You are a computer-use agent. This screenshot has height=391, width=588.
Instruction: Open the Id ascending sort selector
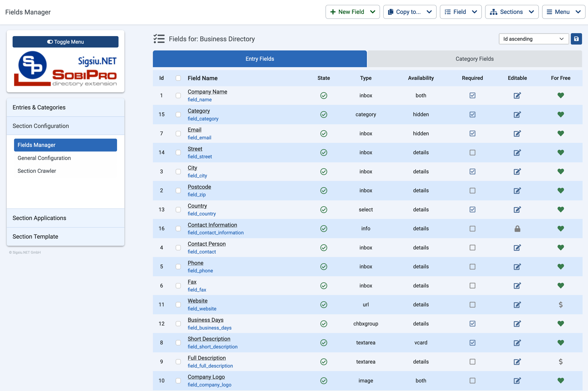(534, 39)
